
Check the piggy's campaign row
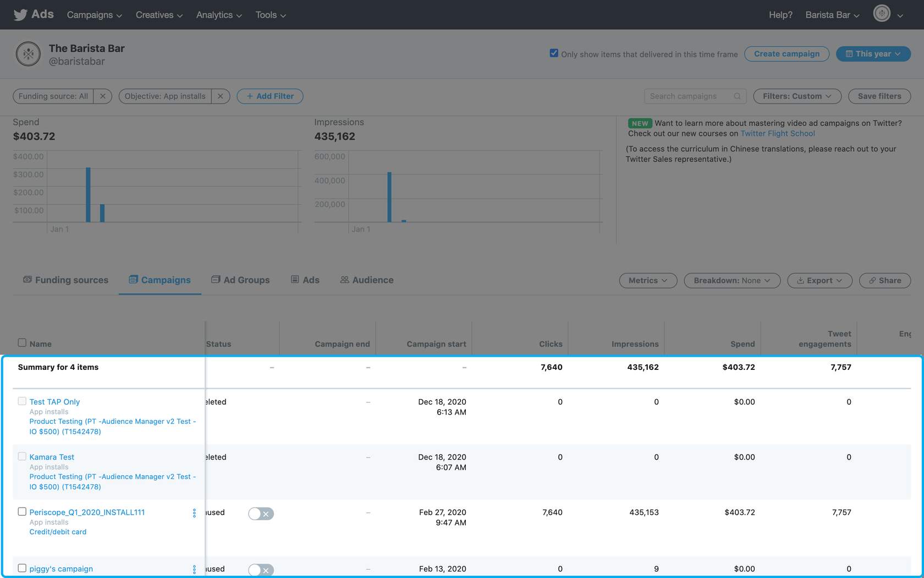tap(22, 568)
